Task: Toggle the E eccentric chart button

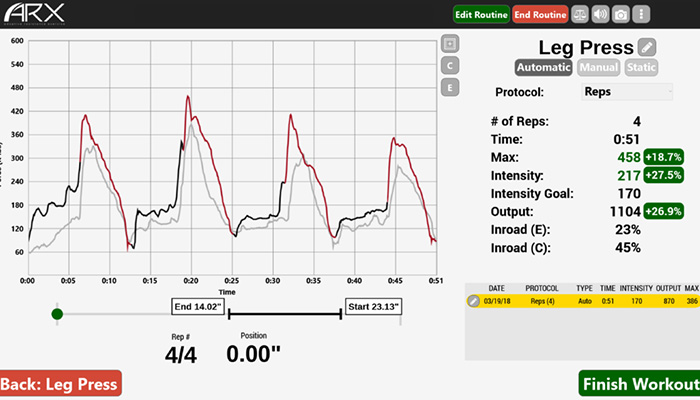Action: pyautogui.click(x=451, y=87)
